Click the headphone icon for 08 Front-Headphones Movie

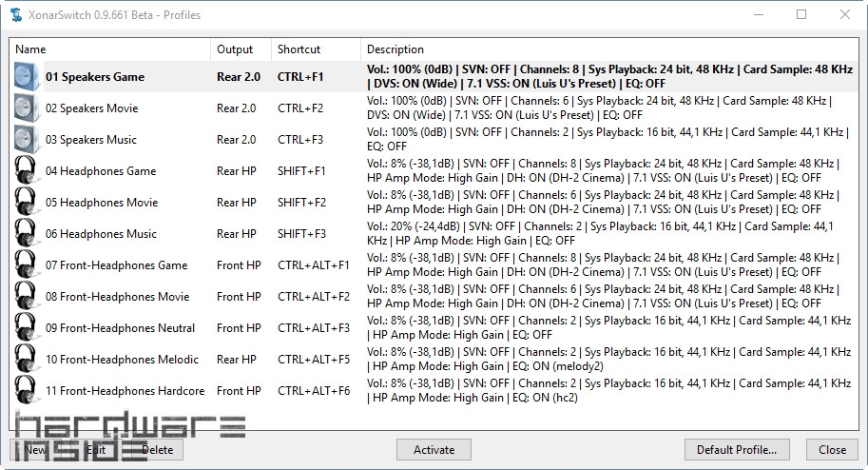coord(26,297)
